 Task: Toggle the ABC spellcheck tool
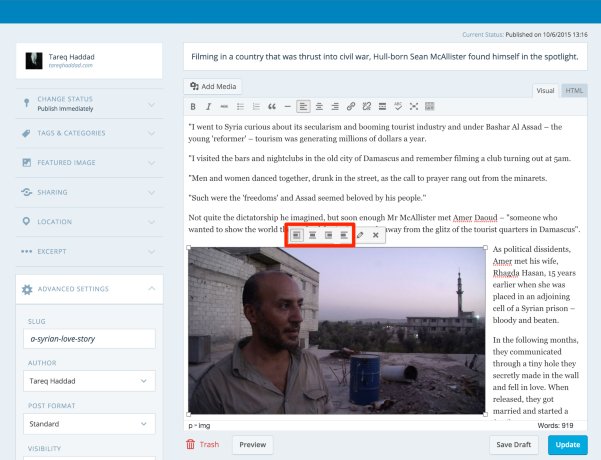pyautogui.click(x=398, y=107)
